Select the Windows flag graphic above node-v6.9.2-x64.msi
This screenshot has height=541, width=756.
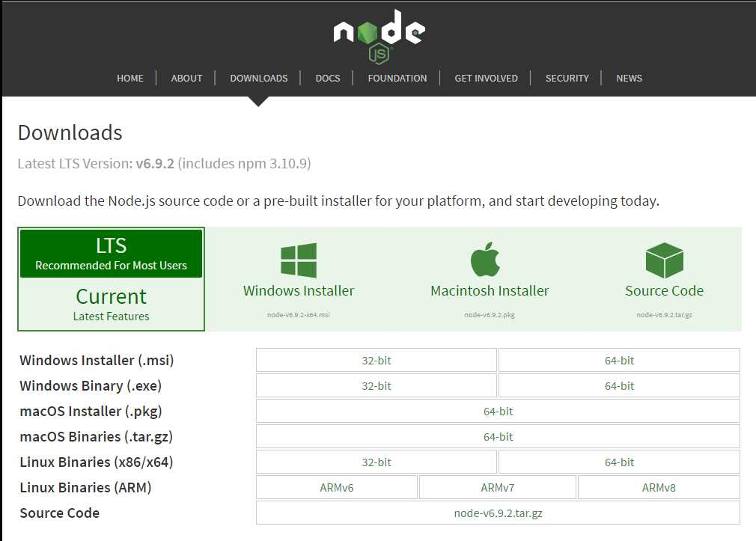(298, 260)
